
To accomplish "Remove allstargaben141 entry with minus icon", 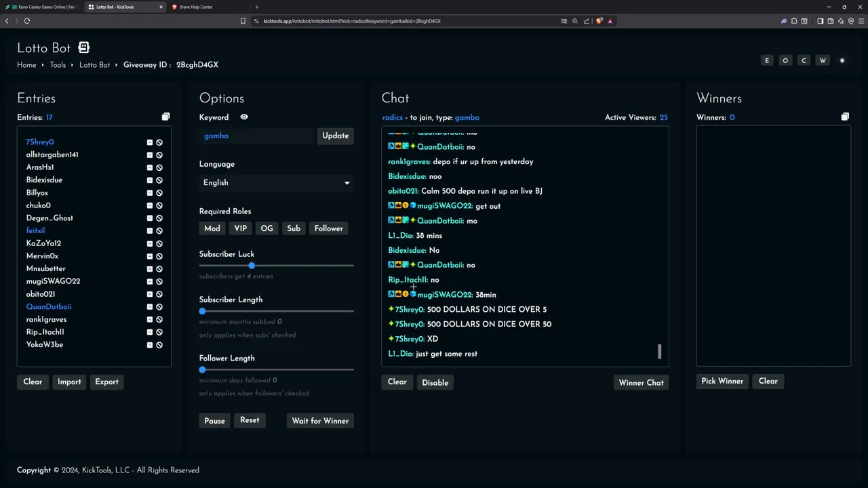I will coord(150,155).
